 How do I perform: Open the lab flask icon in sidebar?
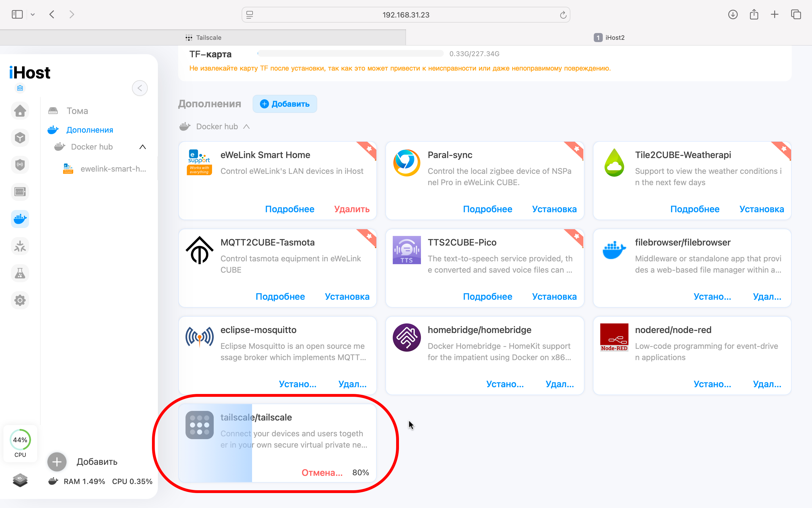[x=20, y=273]
